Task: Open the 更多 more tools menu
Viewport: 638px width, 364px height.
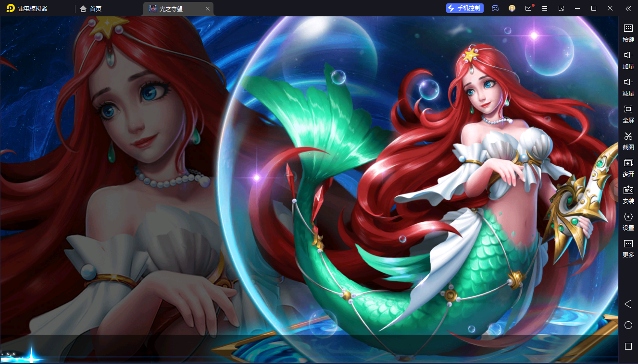Action: click(628, 248)
